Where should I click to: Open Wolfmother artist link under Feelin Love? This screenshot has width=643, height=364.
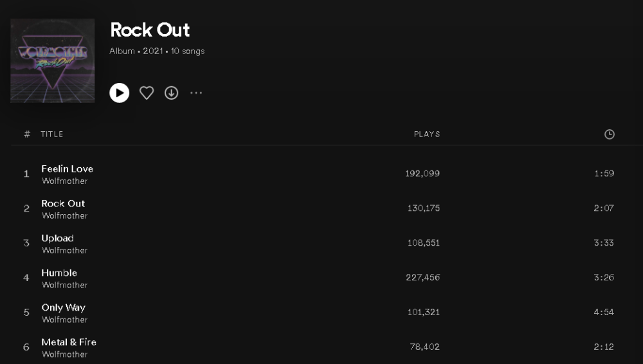[x=64, y=181]
